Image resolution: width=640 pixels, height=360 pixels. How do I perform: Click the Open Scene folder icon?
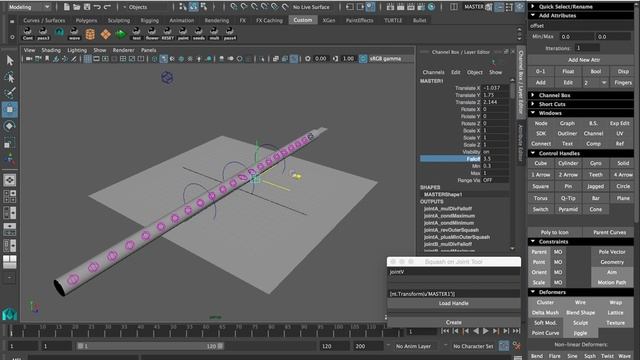coord(77,7)
